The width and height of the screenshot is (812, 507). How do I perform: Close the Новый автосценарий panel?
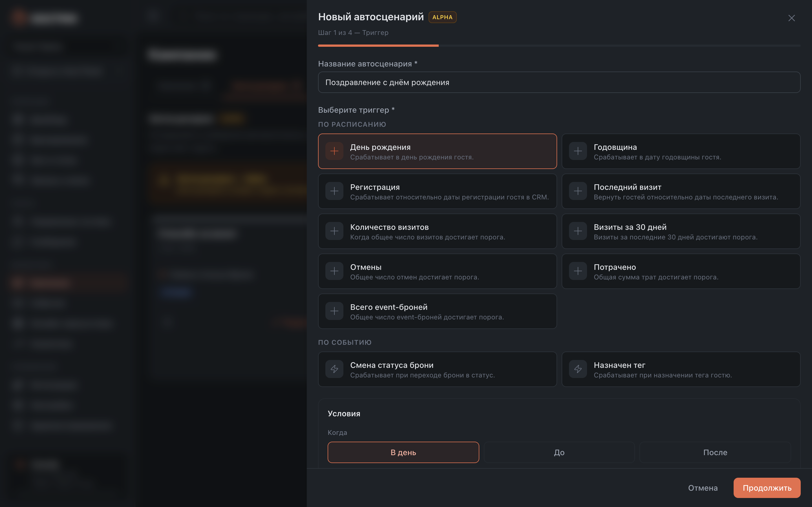pos(791,18)
